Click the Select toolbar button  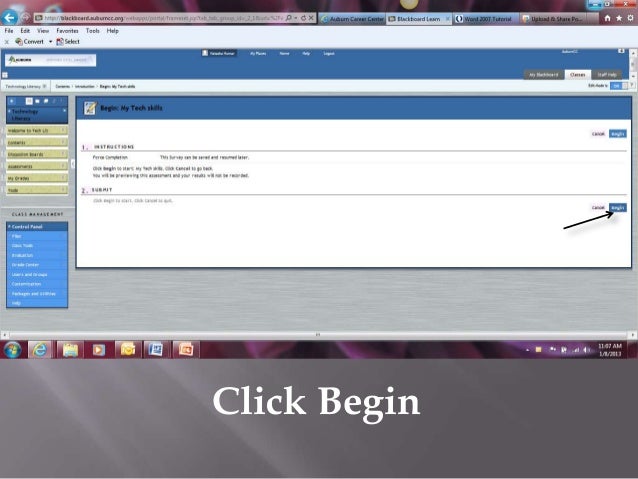click(x=68, y=42)
